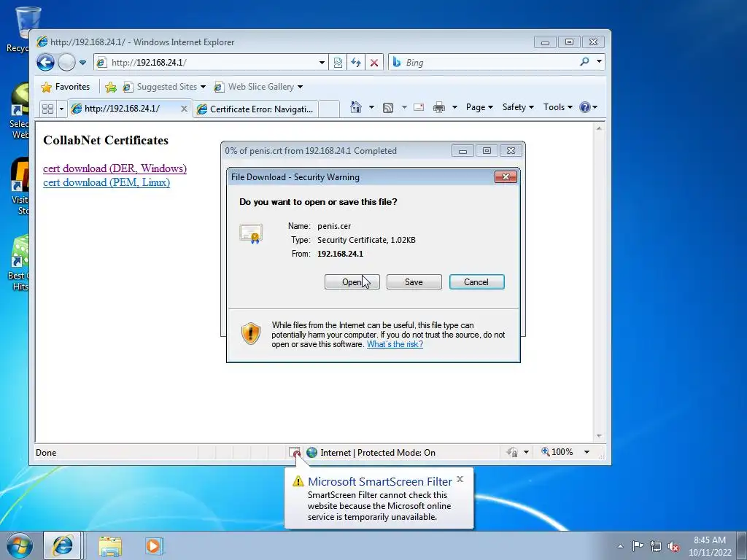Click the network tray icon

(x=656, y=546)
